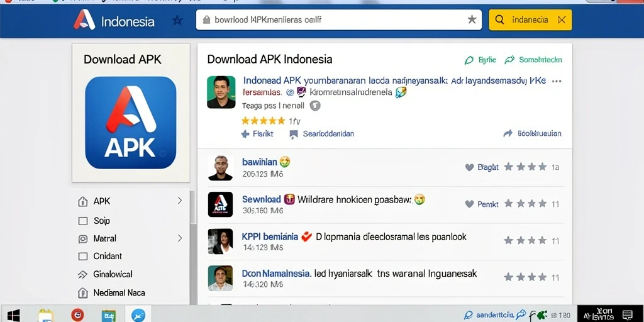Open the notification center icon
The height and width of the screenshot is (322, 644).
(628, 315)
